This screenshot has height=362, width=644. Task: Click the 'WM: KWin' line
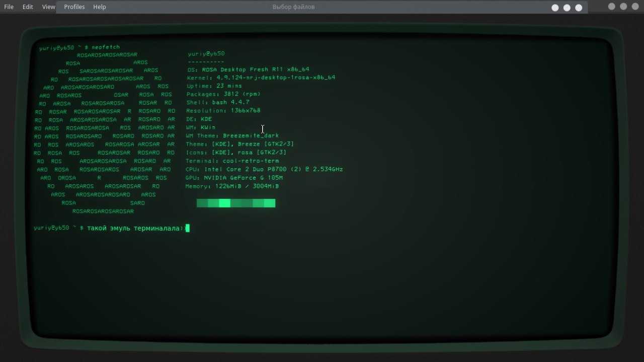201,127
